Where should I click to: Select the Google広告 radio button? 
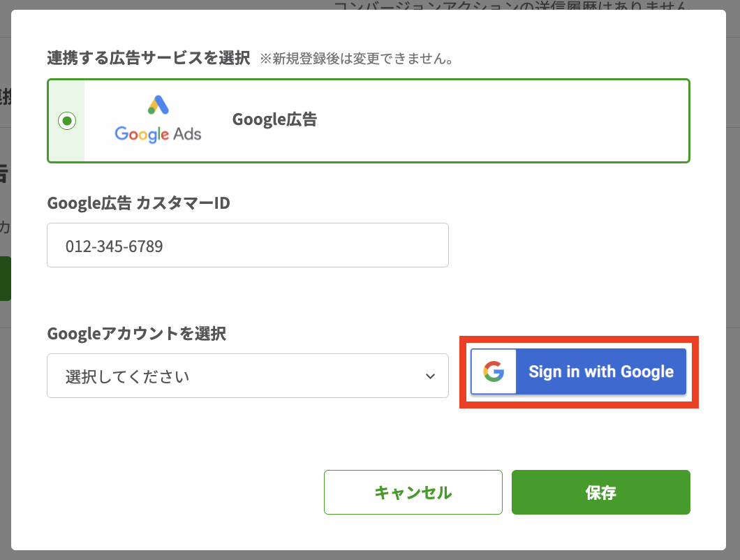(66, 120)
